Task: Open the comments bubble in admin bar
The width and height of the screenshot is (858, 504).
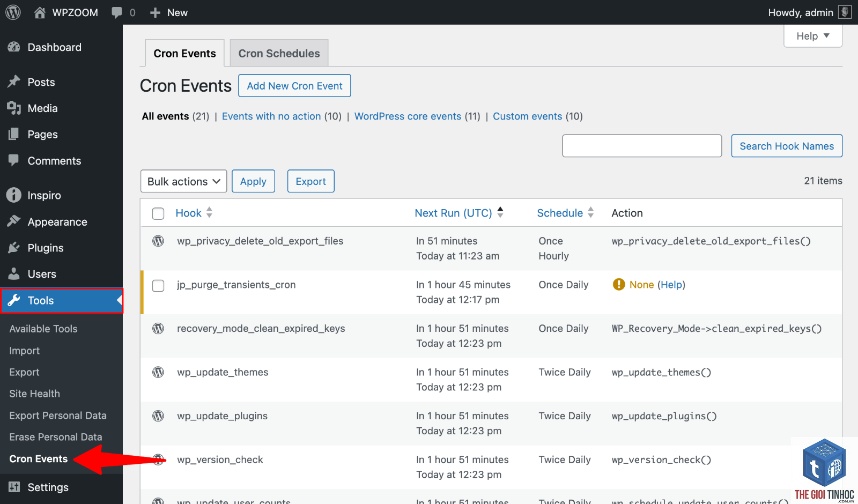Action: click(117, 13)
